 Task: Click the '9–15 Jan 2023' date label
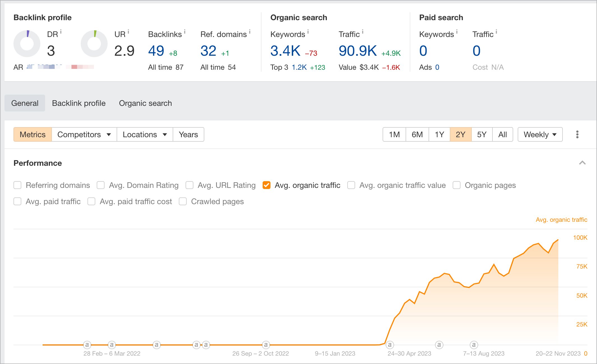(x=335, y=353)
